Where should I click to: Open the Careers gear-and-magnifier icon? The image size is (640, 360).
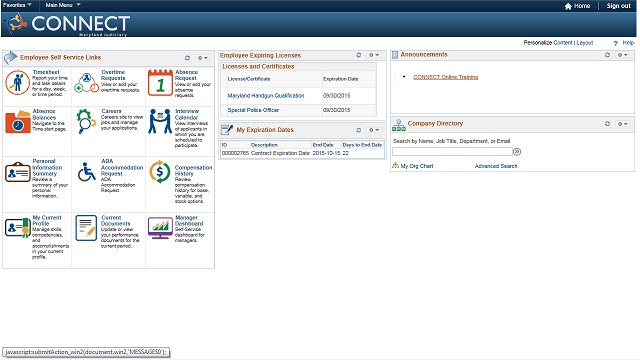[86, 121]
